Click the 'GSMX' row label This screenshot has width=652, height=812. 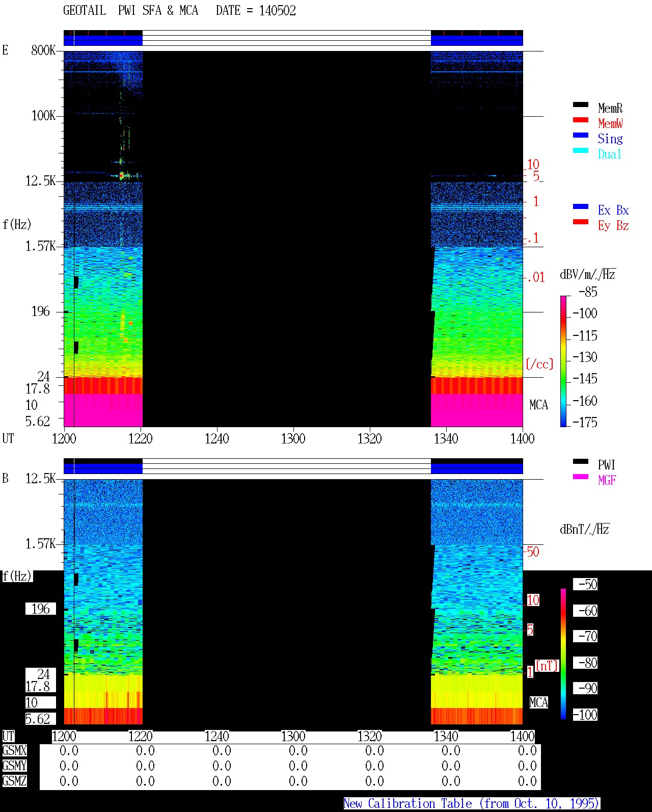click(14, 750)
